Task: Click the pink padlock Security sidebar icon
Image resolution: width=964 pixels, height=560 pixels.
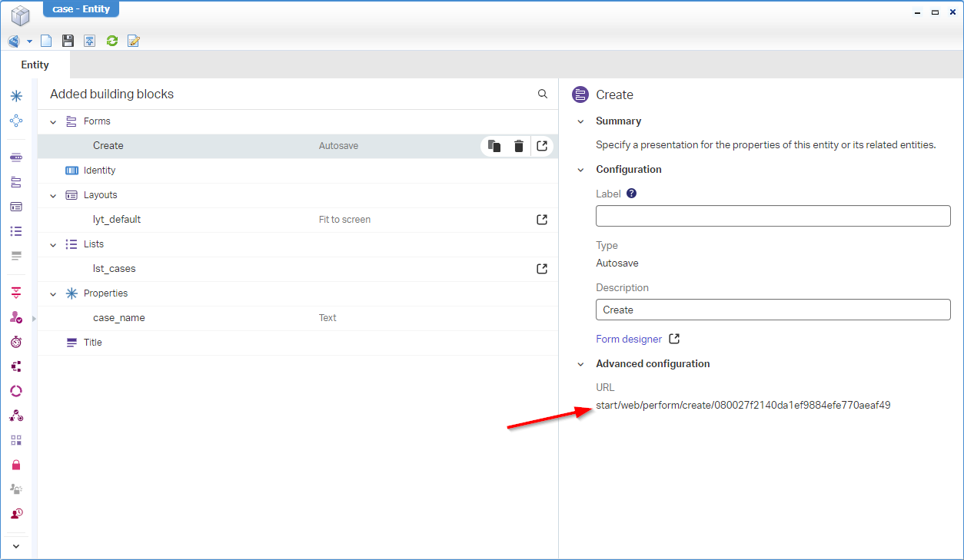Action: click(16, 465)
